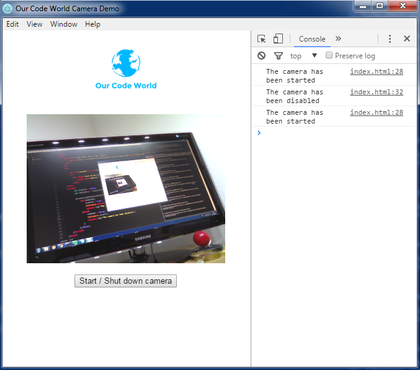
Task: Open the Edit menu
Action: click(x=13, y=24)
